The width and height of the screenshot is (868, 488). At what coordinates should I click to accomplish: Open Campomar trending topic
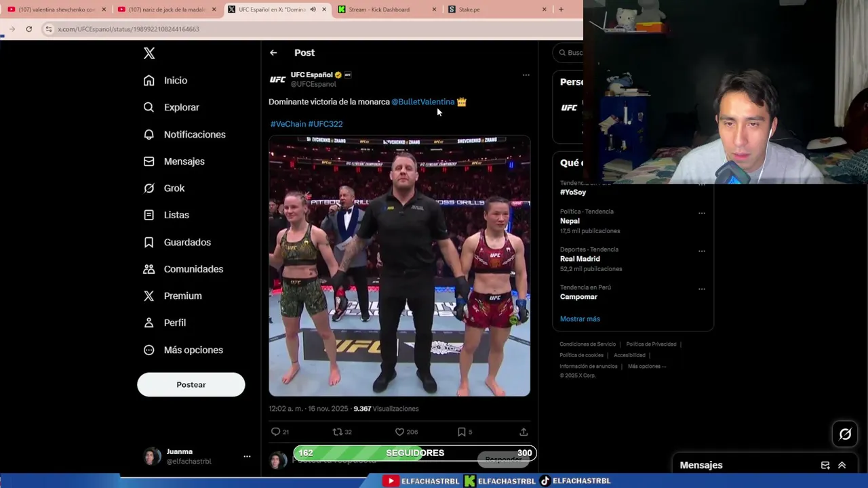point(578,297)
